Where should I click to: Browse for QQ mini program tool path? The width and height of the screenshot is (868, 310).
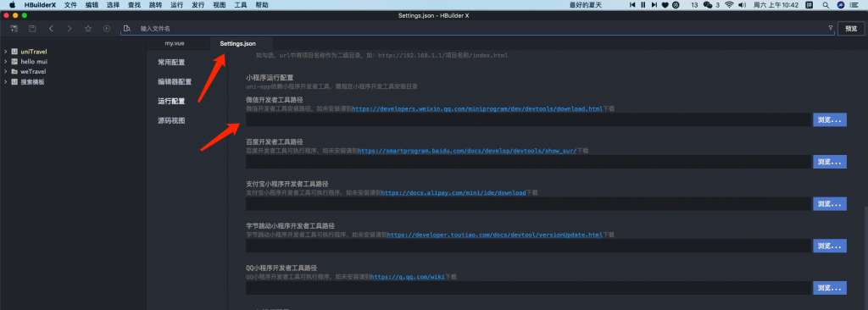(830, 288)
